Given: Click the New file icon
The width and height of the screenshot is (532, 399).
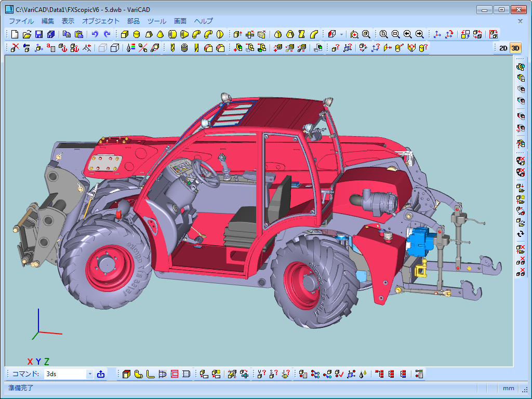Looking at the screenshot, I should 15,34.
